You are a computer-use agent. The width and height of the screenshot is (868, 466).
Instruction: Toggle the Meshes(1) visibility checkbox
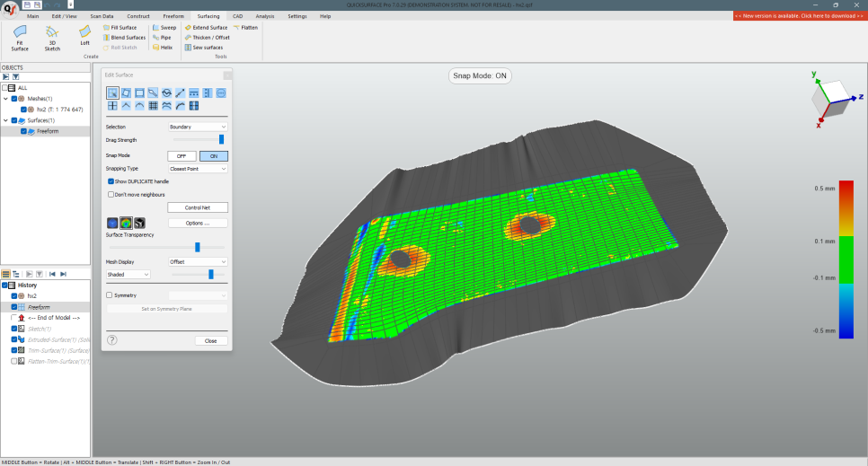click(14, 99)
